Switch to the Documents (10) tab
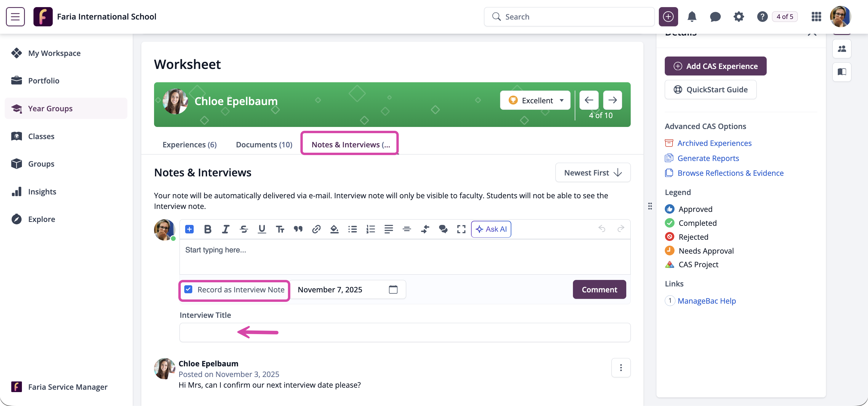Viewport: 868px width, 406px height. (264, 144)
